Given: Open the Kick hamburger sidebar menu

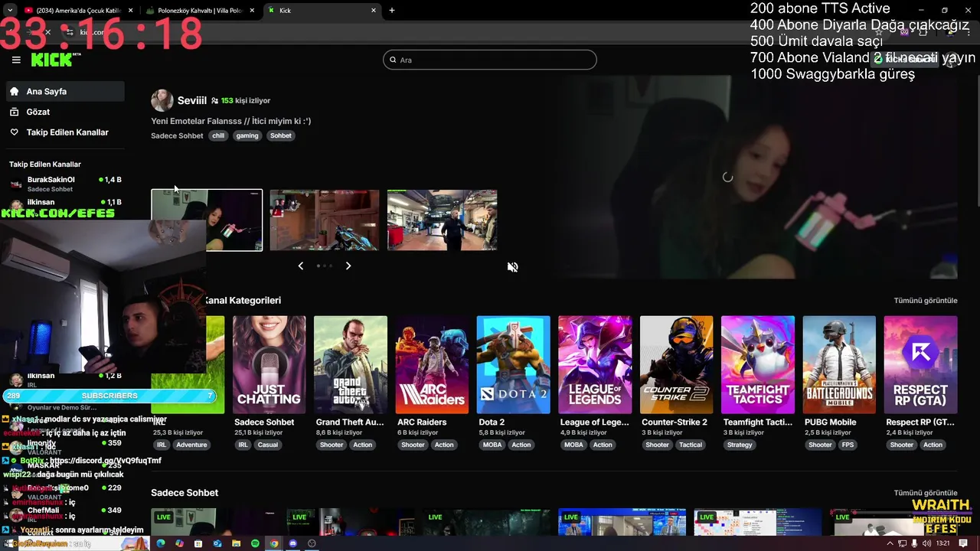Looking at the screenshot, I should 16,60.
